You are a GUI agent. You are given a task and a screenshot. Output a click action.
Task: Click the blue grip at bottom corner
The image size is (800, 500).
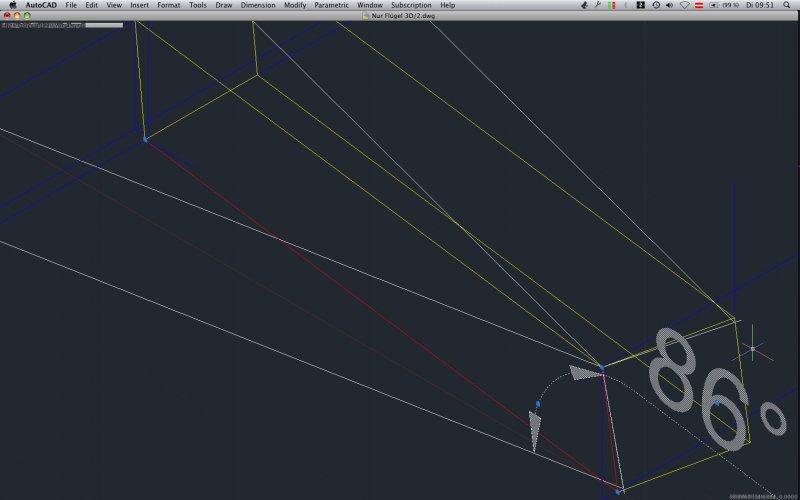(x=618, y=492)
